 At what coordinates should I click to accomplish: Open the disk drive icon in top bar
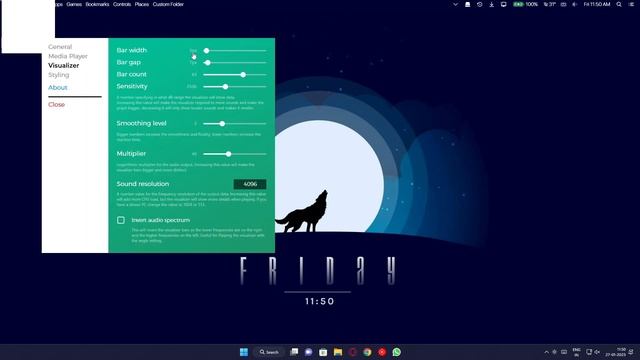[x=468, y=4]
